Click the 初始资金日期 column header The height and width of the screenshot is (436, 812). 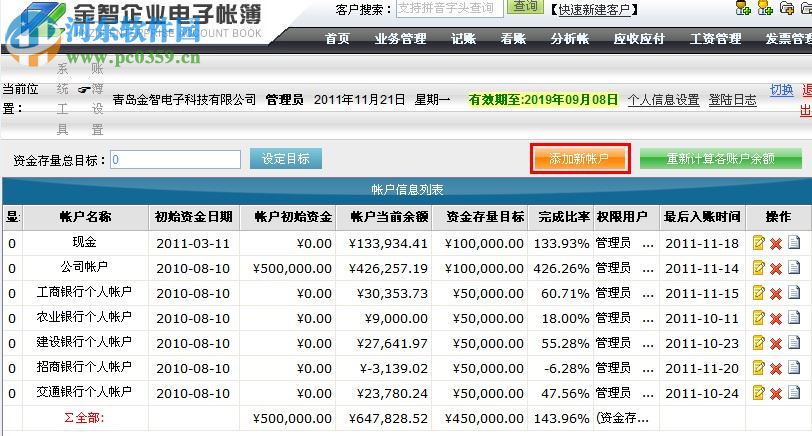194,217
